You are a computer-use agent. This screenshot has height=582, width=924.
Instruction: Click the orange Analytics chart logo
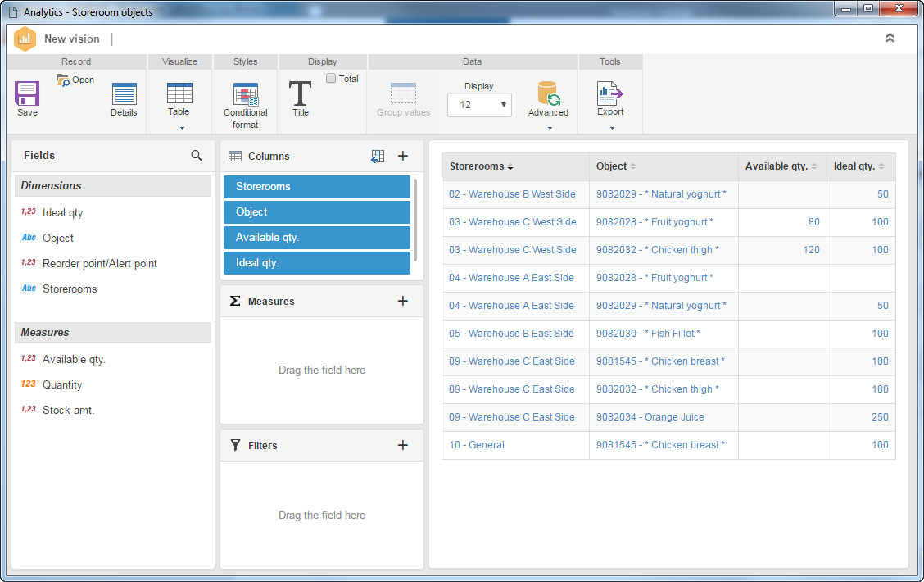pyautogui.click(x=25, y=39)
